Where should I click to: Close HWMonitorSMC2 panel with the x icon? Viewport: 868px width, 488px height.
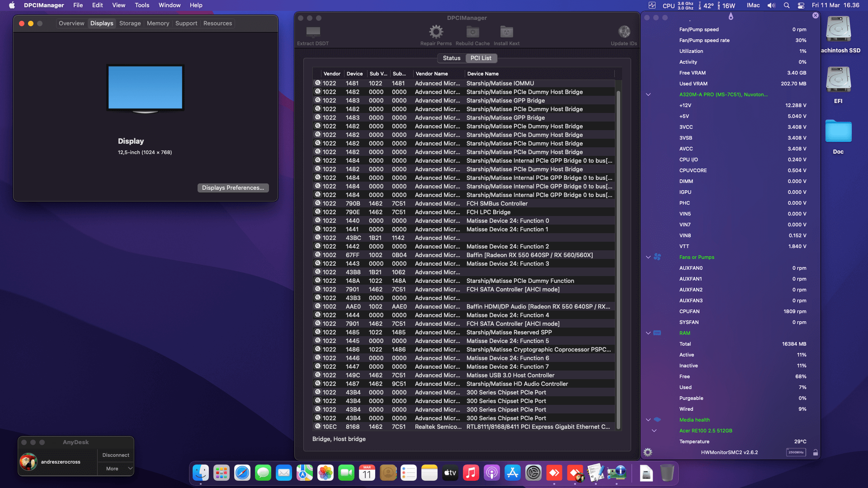[x=816, y=15]
